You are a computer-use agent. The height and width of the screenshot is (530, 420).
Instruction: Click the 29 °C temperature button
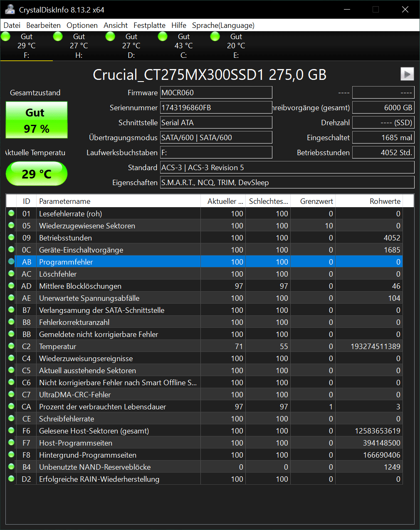(37, 173)
